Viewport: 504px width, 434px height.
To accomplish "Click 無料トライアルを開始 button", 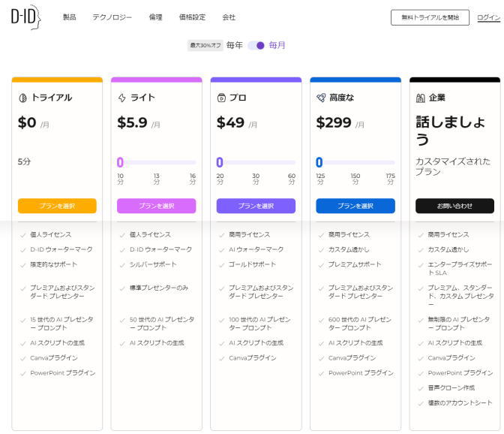I will point(430,17).
